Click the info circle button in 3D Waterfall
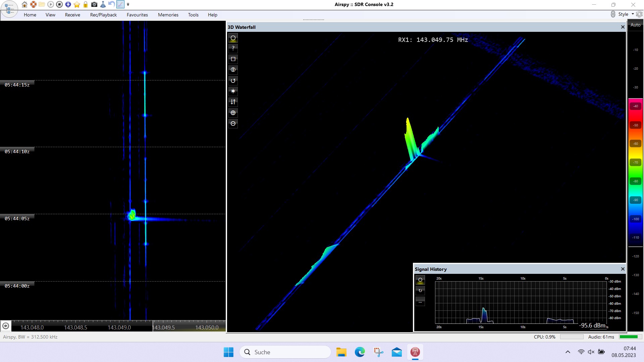 click(x=233, y=70)
